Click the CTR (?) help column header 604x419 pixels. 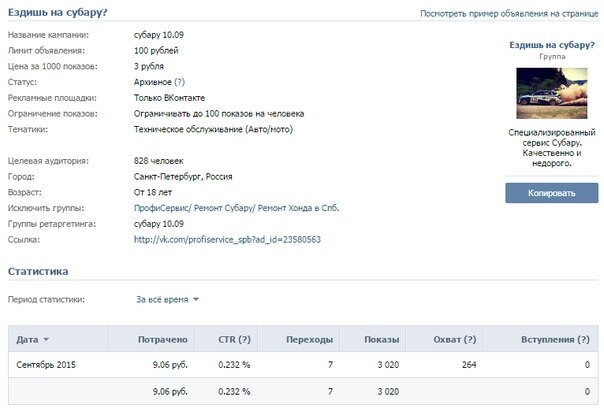click(234, 339)
